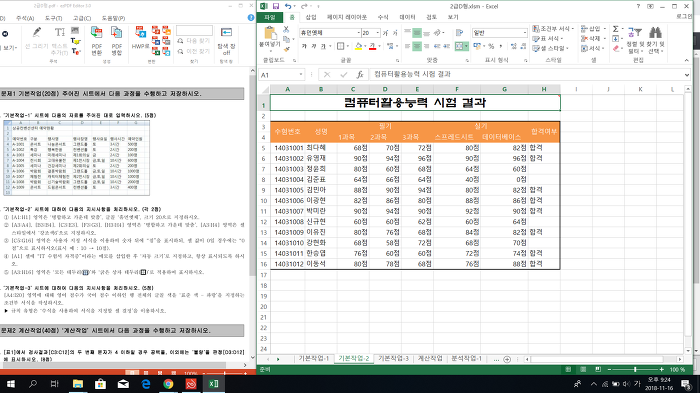The height and width of the screenshot is (393, 700).
Task: Open the 조건부 서식 dropdown
Action: pyautogui.click(x=553, y=29)
